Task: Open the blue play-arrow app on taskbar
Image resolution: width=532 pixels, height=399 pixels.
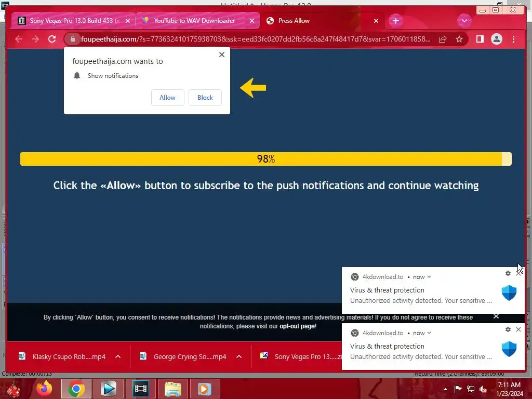Action: coord(109,389)
